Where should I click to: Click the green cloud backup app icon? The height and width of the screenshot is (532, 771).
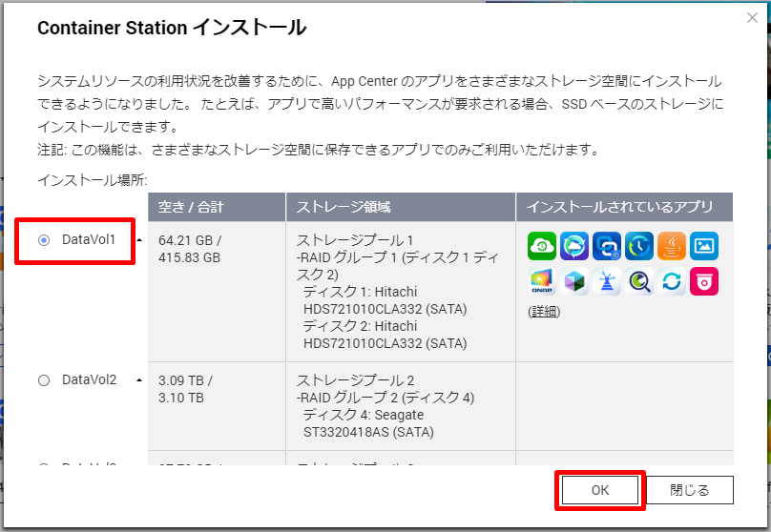coord(541,246)
